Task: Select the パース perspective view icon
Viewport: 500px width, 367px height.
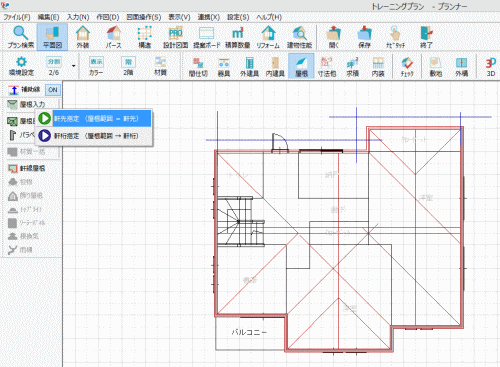Action: coord(113,37)
